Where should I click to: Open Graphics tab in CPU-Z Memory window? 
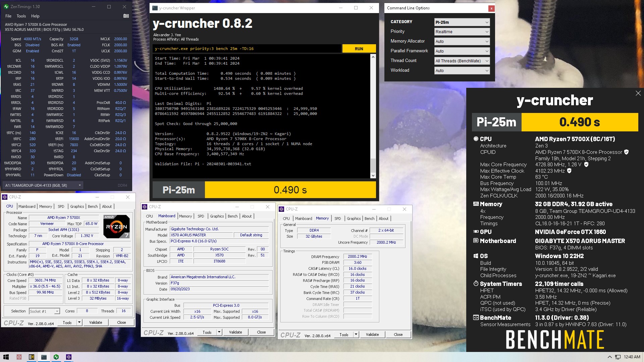[354, 219]
